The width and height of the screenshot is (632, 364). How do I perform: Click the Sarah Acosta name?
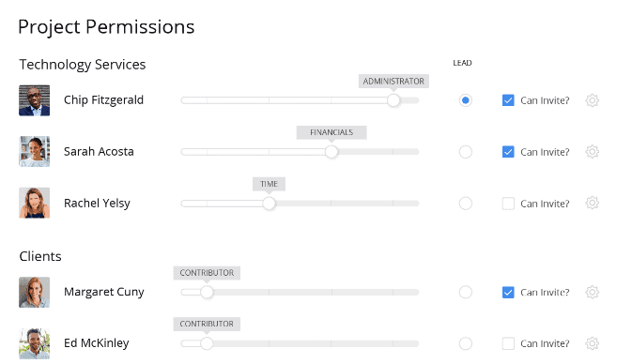tap(99, 151)
